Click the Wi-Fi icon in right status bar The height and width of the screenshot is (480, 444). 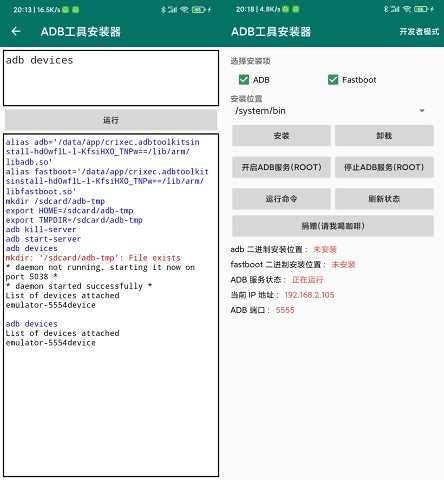coord(407,9)
